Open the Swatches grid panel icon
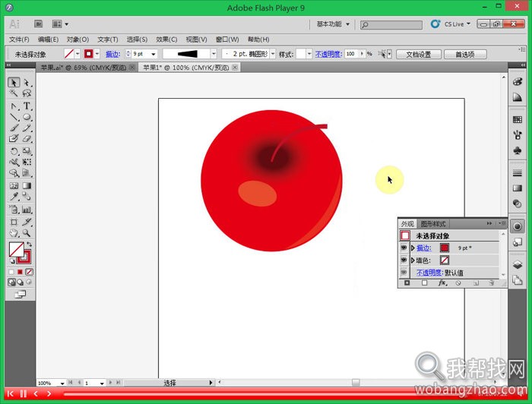Viewport: 532px width, 404px height. tap(517, 119)
